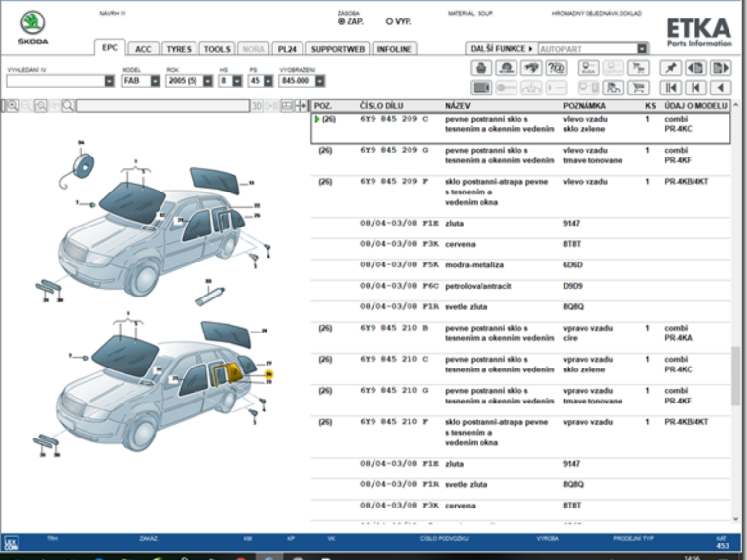Click the DALŠÍ FUNKCE button

click(501, 49)
